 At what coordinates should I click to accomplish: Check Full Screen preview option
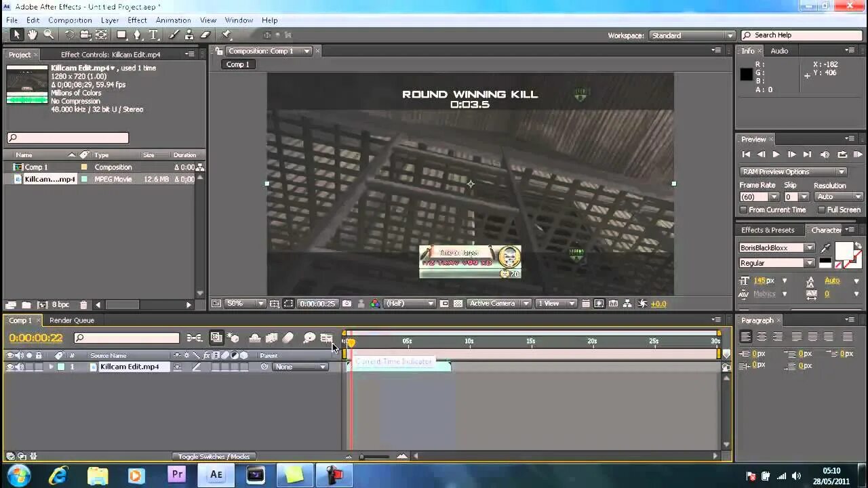pyautogui.click(x=822, y=210)
